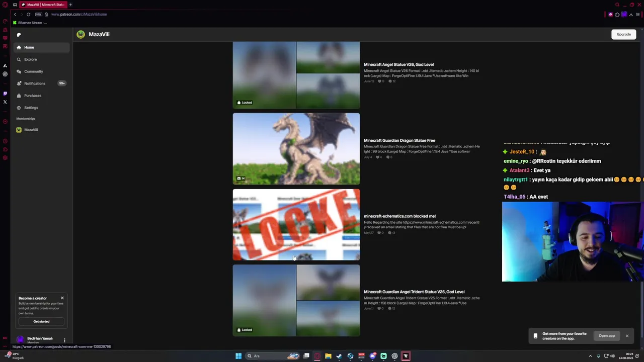Screen dimensions: 644x362
Task: Click the browser forward arrow
Action: [22, 14]
